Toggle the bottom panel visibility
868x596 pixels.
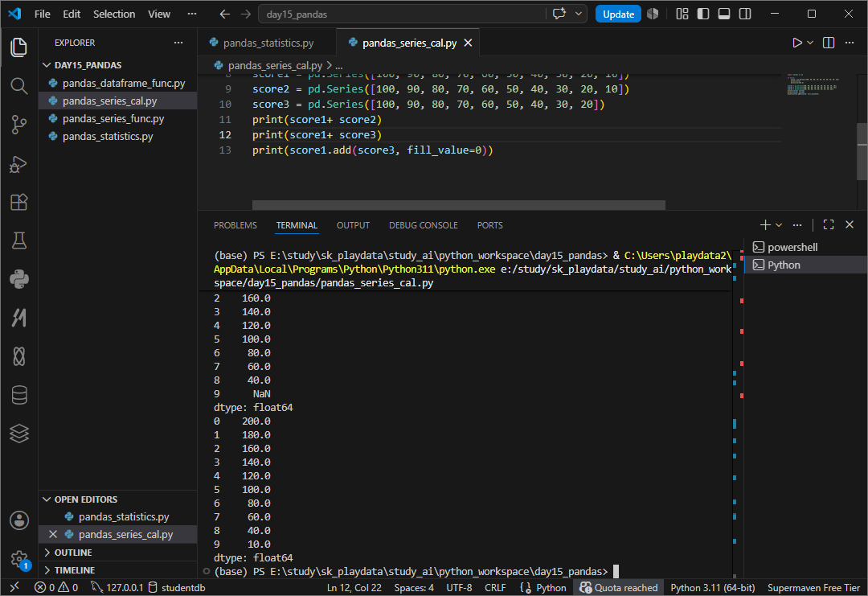[724, 14]
